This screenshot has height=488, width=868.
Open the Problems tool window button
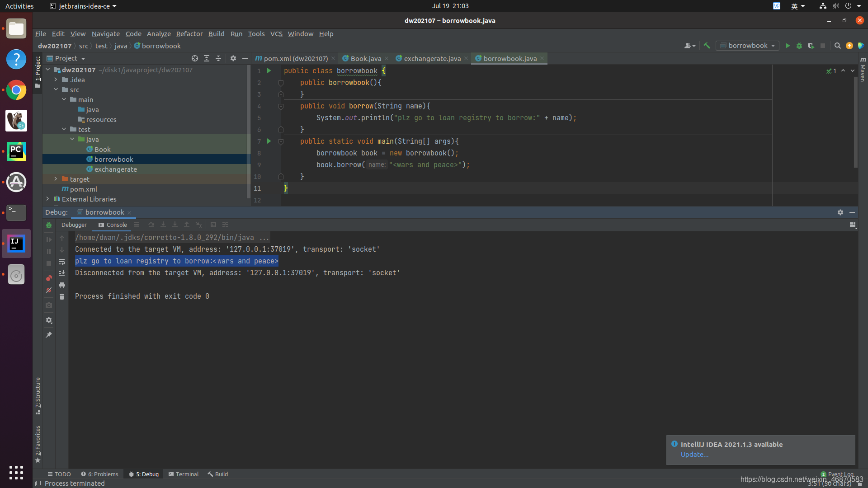[x=99, y=474]
